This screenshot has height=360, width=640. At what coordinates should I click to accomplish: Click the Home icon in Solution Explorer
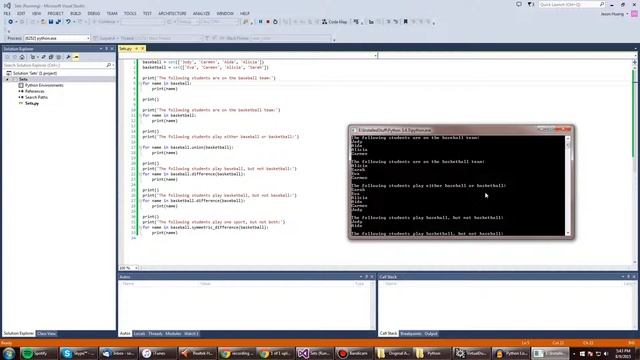coord(22,57)
